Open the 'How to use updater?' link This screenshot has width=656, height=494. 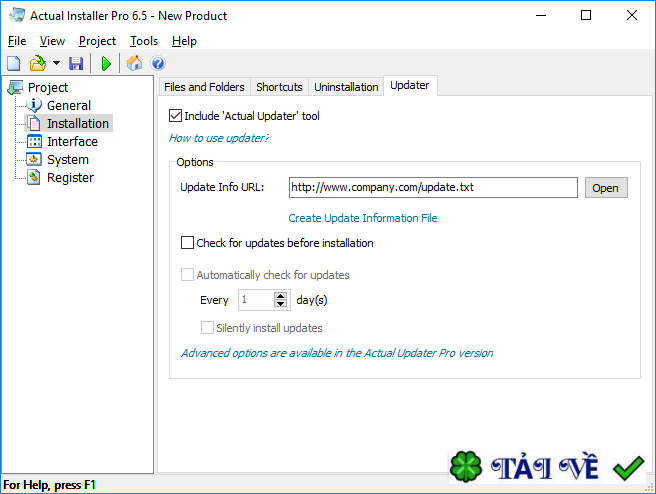[219, 138]
